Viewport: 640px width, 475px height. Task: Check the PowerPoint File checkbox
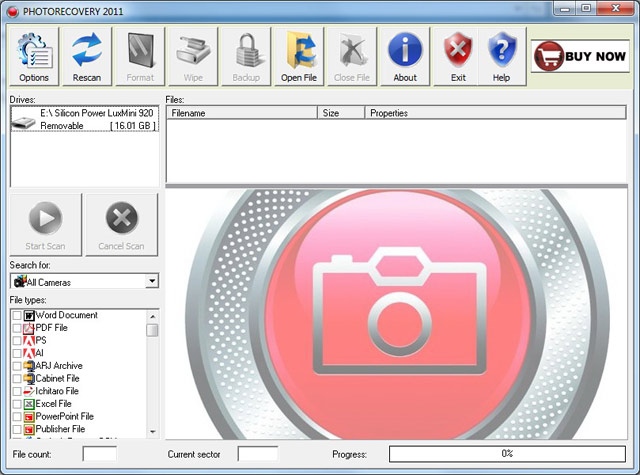17,417
